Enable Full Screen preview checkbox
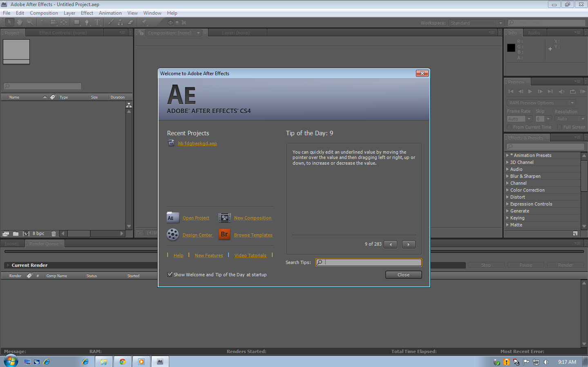Image resolution: width=588 pixels, height=367 pixels. [559, 127]
